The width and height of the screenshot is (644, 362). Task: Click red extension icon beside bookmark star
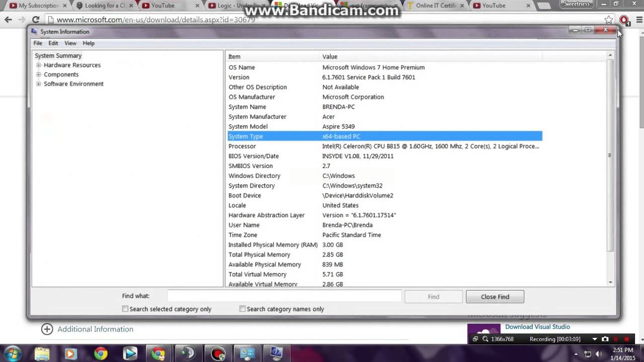[624, 20]
